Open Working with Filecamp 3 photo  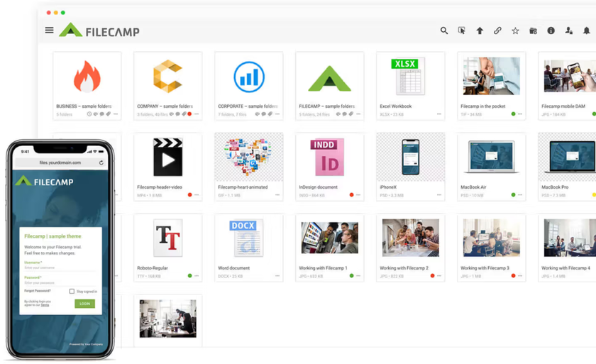(492, 238)
